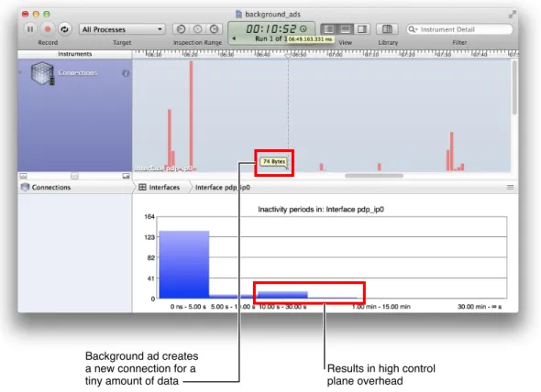Click the small-track icon left of scale slider

click(23, 176)
